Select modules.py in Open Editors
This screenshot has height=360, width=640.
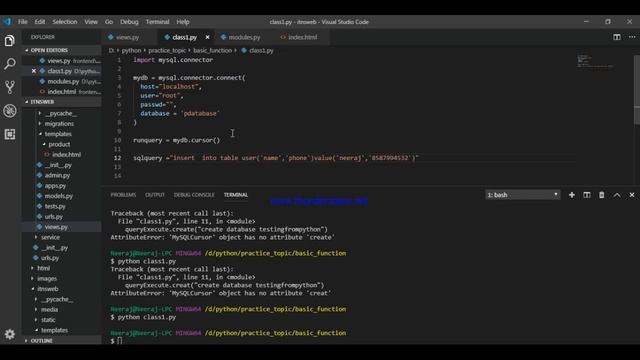(63, 82)
